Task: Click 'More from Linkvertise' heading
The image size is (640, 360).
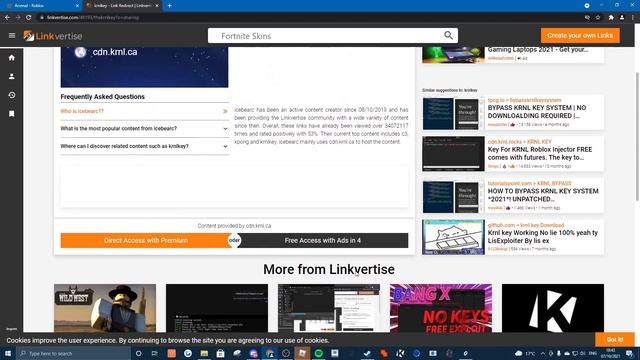Action: click(329, 269)
